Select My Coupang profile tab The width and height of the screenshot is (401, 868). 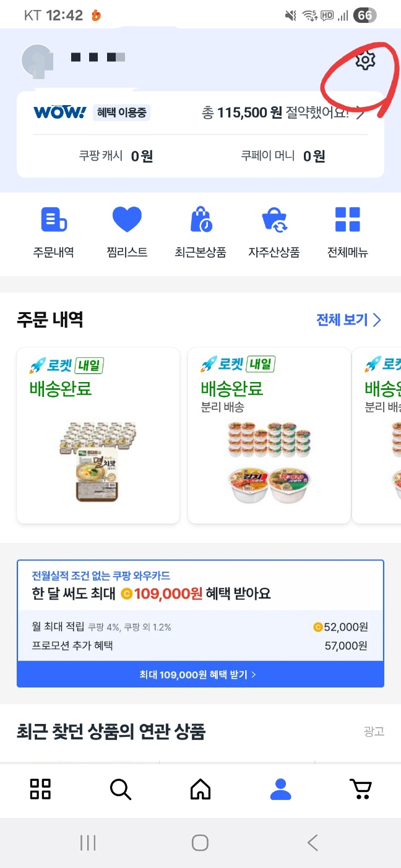(280, 789)
